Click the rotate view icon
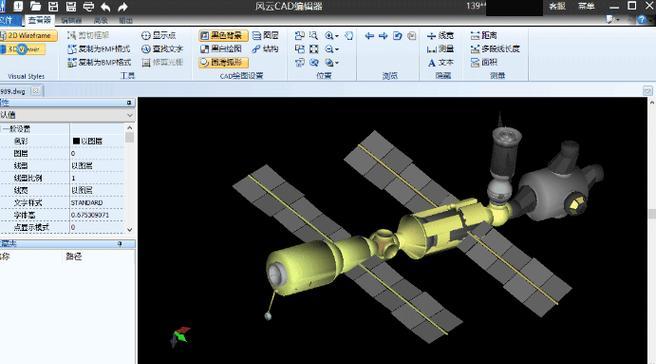Screen dimensions: 656x364 (x=397, y=36)
